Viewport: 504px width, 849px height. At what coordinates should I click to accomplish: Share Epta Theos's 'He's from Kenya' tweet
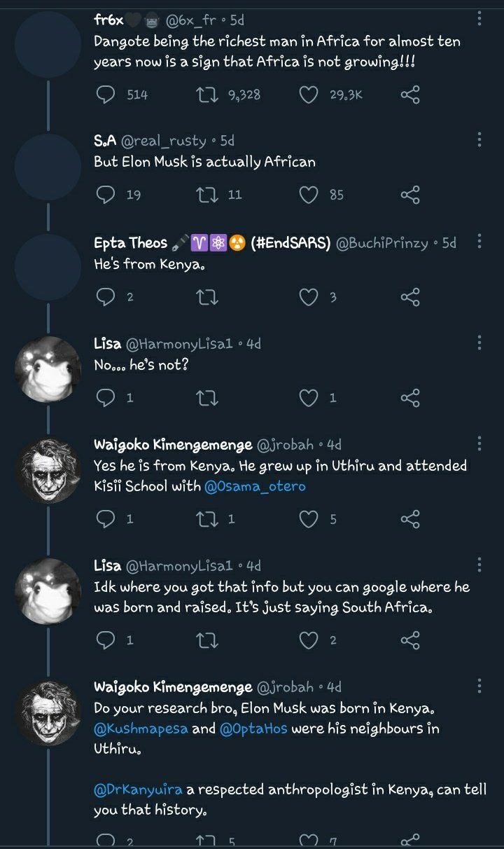coord(410,297)
